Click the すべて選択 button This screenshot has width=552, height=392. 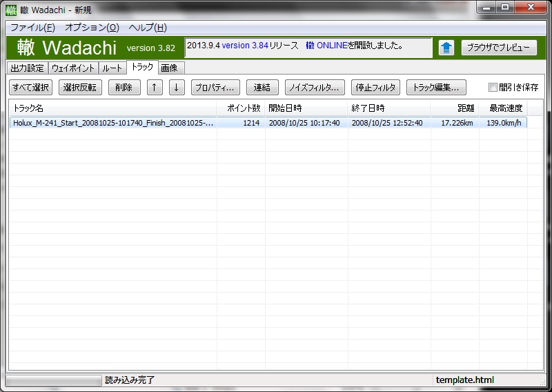(30, 88)
